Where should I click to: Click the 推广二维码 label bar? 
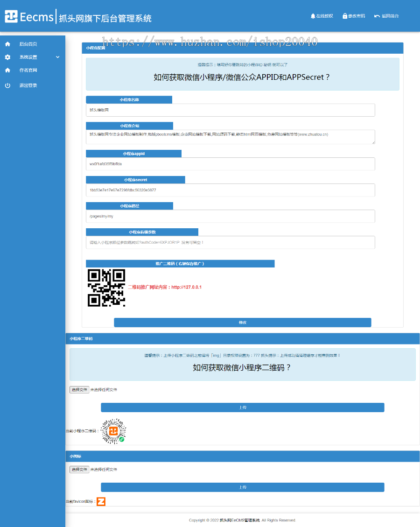click(180, 263)
